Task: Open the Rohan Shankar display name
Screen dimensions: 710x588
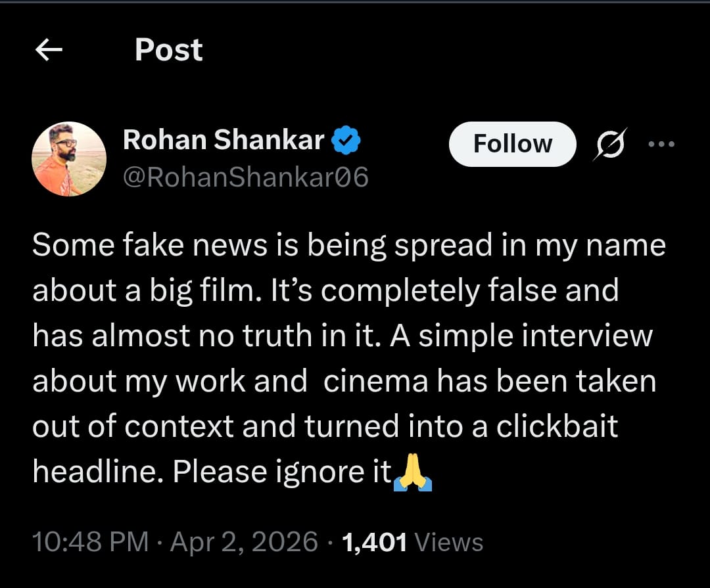Action: 224,140
